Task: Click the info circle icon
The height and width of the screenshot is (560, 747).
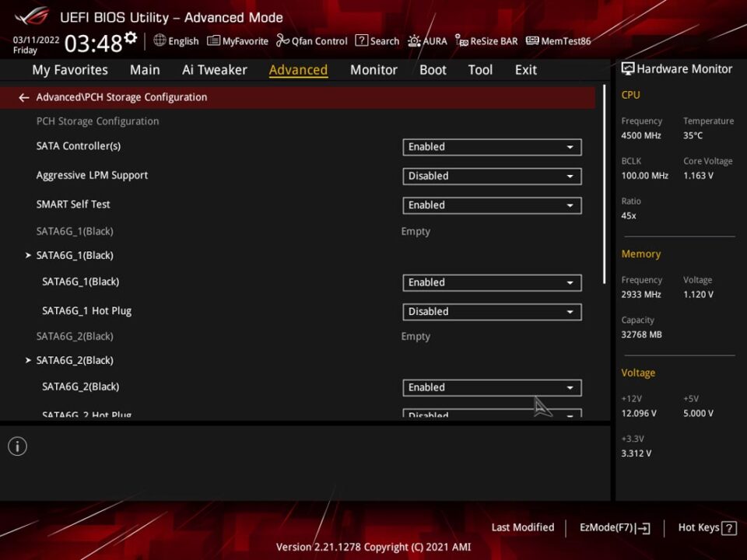Action: (x=18, y=446)
